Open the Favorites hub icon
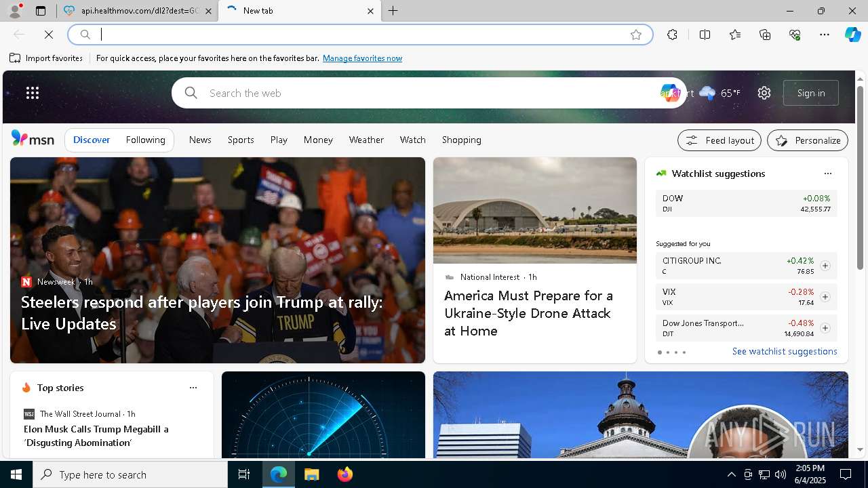The width and height of the screenshot is (868, 488). click(x=735, y=35)
